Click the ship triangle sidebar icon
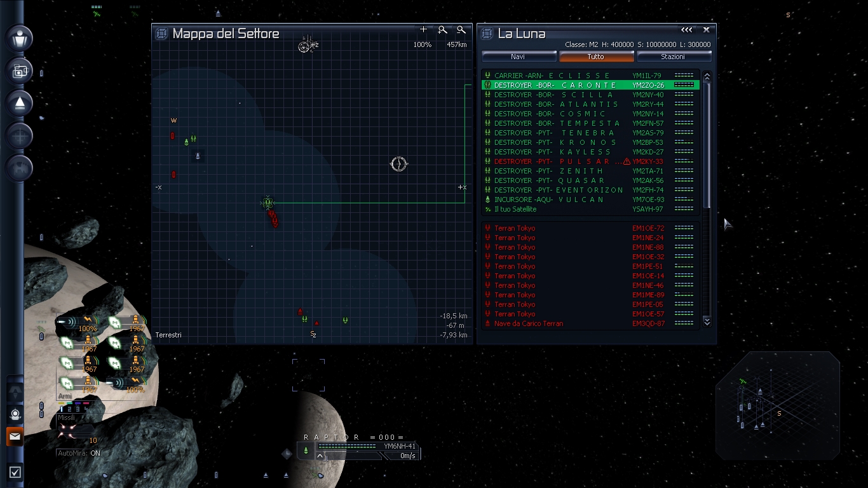Image resolution: width=868 pixels, height=488 pixels. [x=20, y=103]
